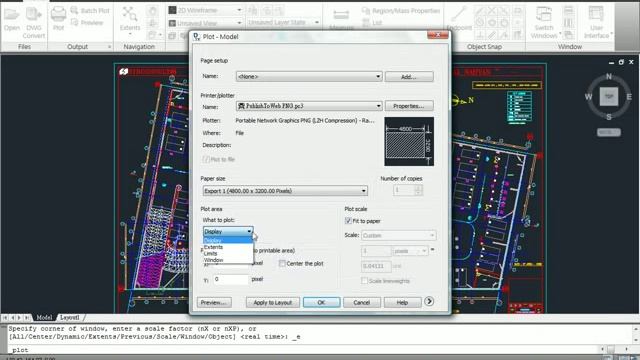Viewport: 640px width, 360px height.
Task: Click the Center snap circle icon
Action: pyautogui.click(x=480, y=23)
